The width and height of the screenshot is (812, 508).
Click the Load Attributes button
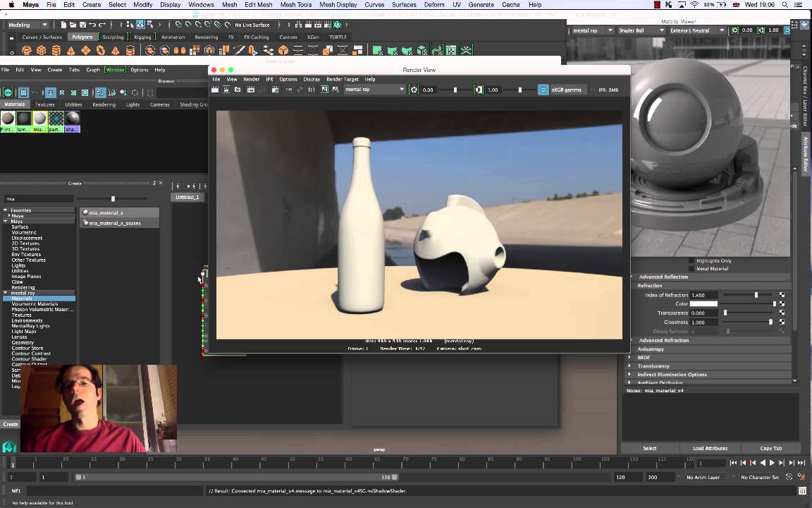710,449
